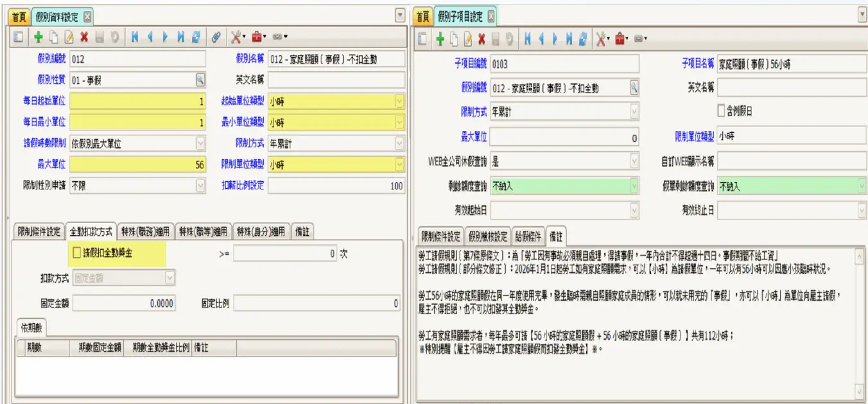The width and height of the screenshot is (868, 404).
Task: Switch to the 限制條件設定 tab in left panel
Action: (39, 231)
